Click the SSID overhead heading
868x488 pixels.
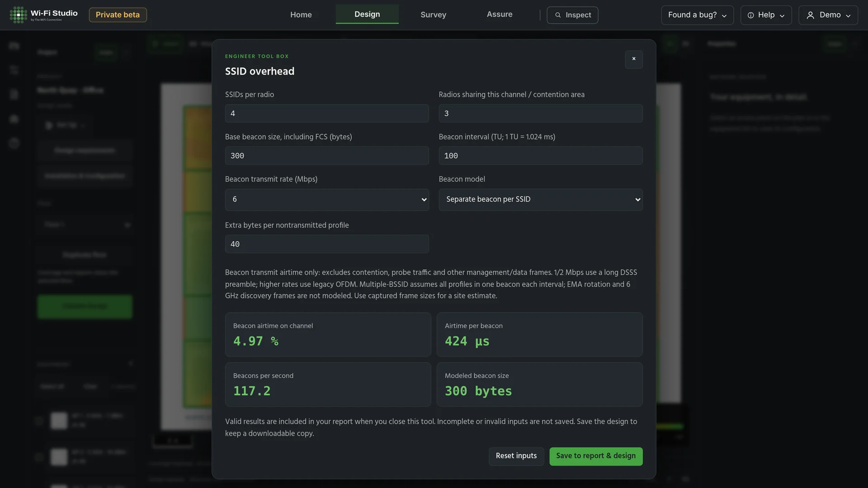tap(259, 71)
